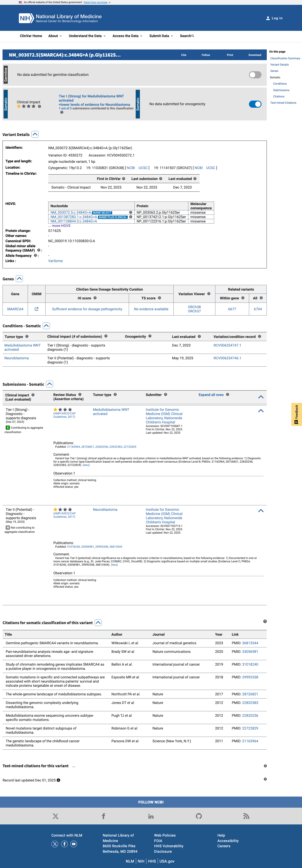Click help icon on MANE SELECT row

pos(131,212)
